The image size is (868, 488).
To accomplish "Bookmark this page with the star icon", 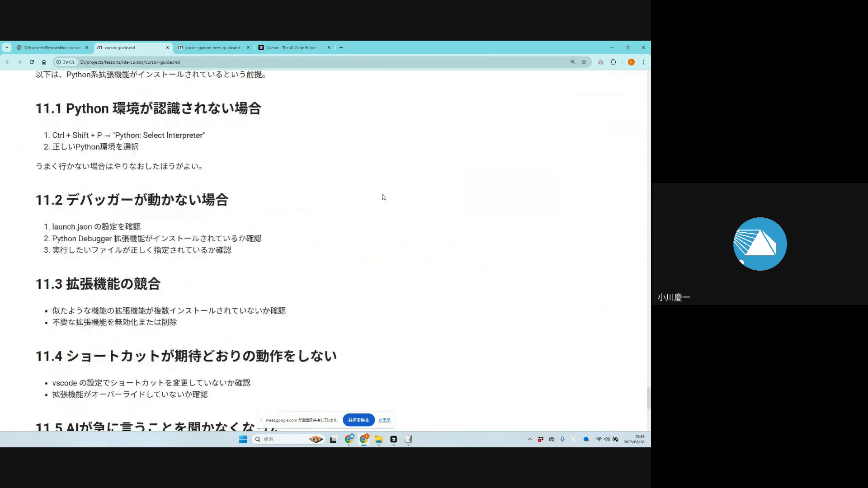I will click(x=584, y=62).
